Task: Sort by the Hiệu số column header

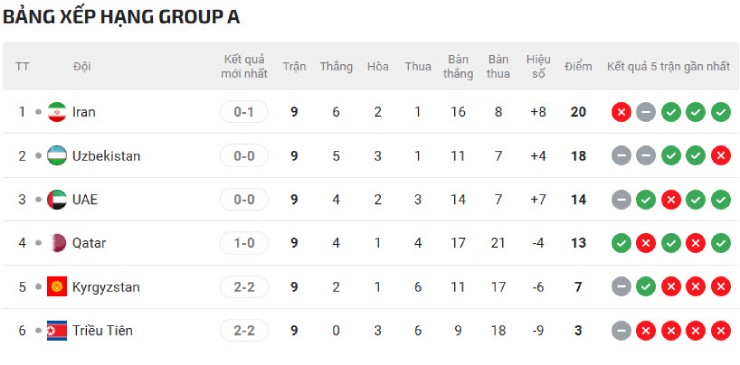Action: coord(538,67)
